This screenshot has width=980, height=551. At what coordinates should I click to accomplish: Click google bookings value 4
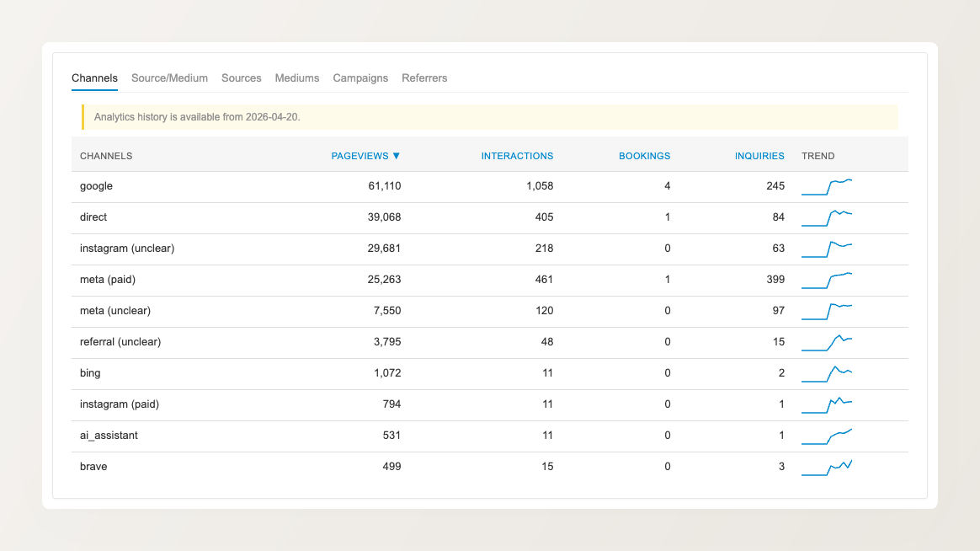668,186
